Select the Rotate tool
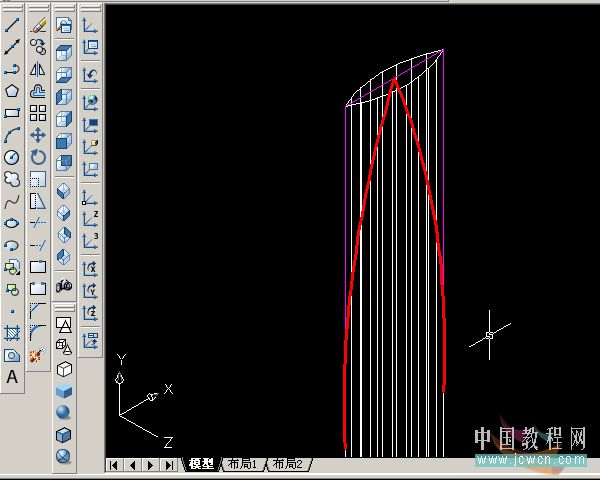The width and height of the screenshot is (600, 480). click(x=38, y=157)
